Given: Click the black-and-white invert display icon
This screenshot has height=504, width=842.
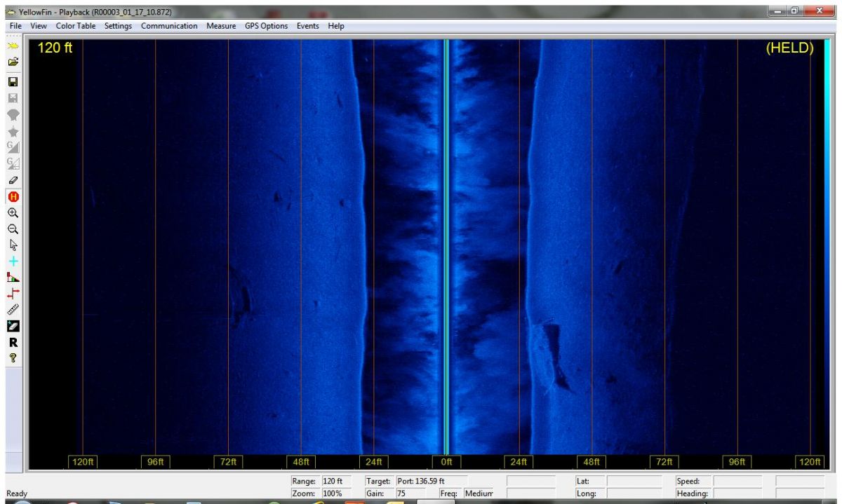Looking at the screenshot, I should [x=13, y=326].
